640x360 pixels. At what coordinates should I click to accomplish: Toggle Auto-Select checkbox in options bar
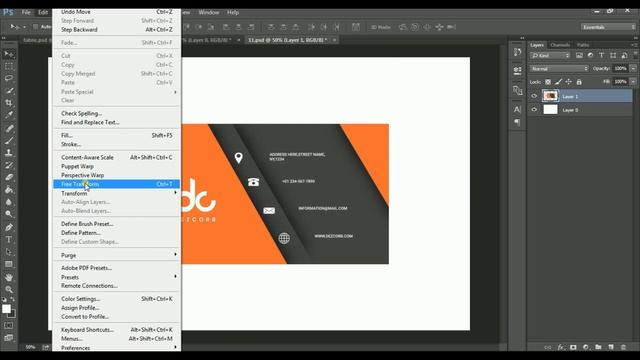point(36,27)
